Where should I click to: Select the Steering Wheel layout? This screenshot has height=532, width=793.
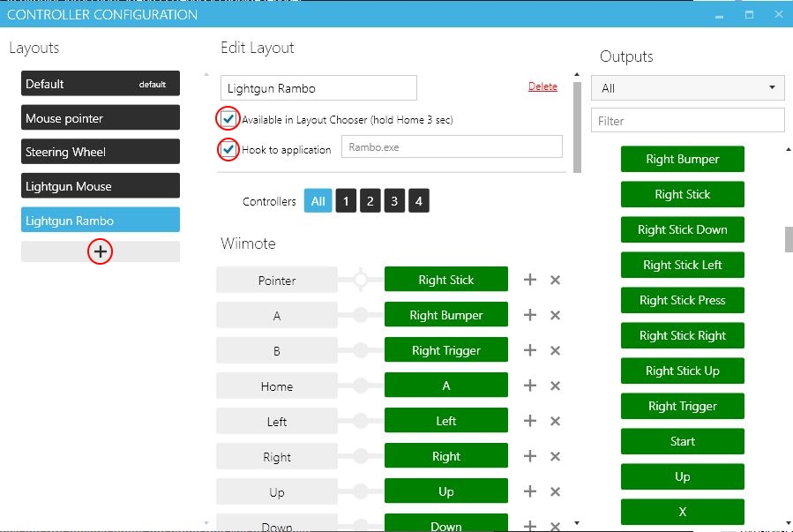(101, 152)
